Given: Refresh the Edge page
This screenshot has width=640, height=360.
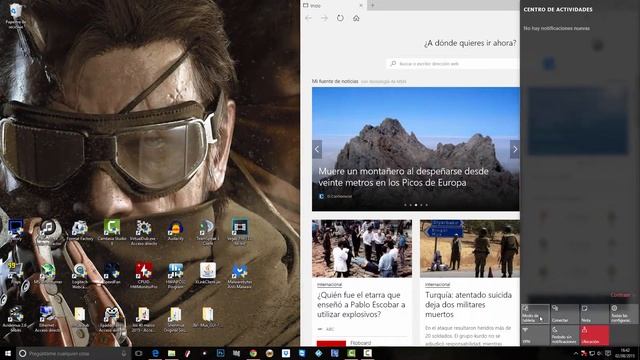Looking at the screenshot, I should [340, 18].
